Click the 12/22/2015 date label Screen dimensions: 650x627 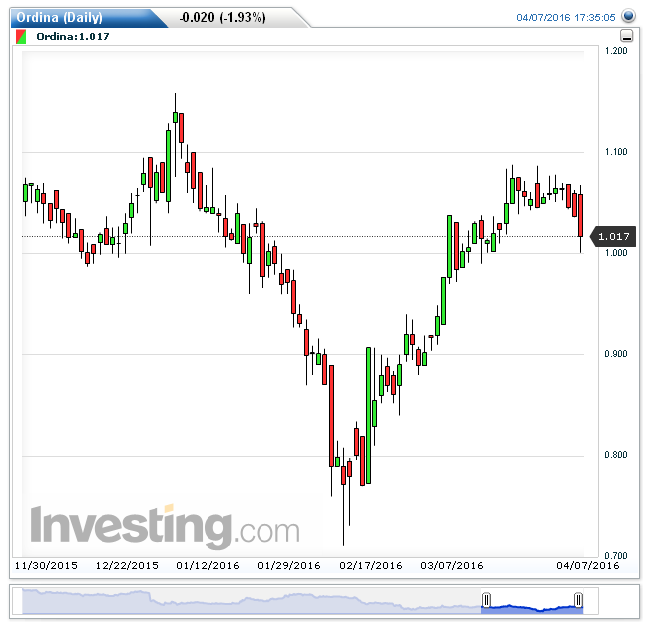127,566
